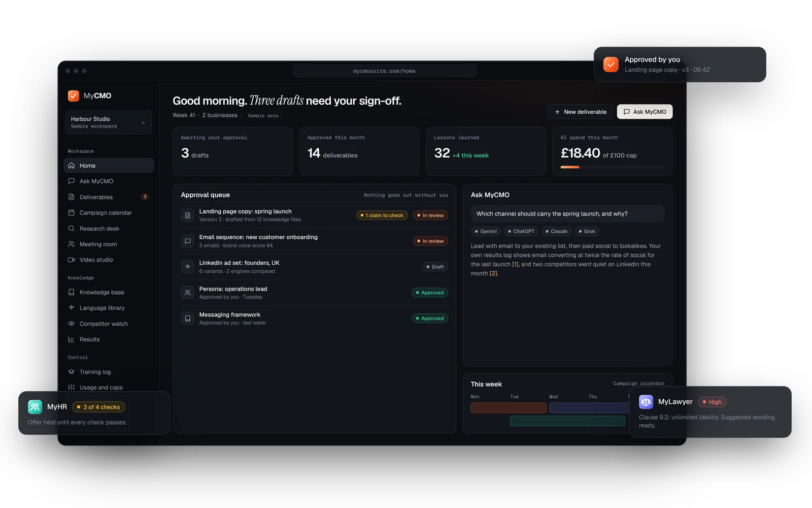Click the Competitor watch eye icon

[x=72, y=324]
